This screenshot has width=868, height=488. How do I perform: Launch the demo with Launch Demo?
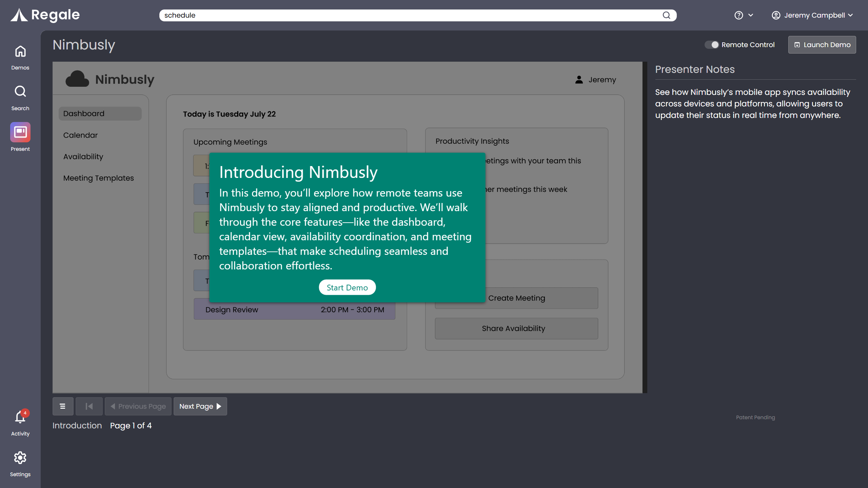tap(822, 44)
